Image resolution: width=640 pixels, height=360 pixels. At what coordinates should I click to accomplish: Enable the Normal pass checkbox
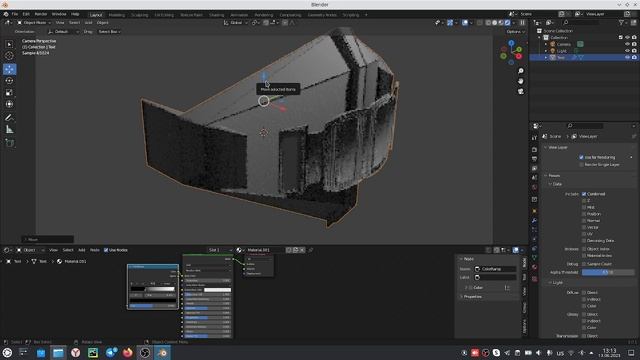pos(584,220)
